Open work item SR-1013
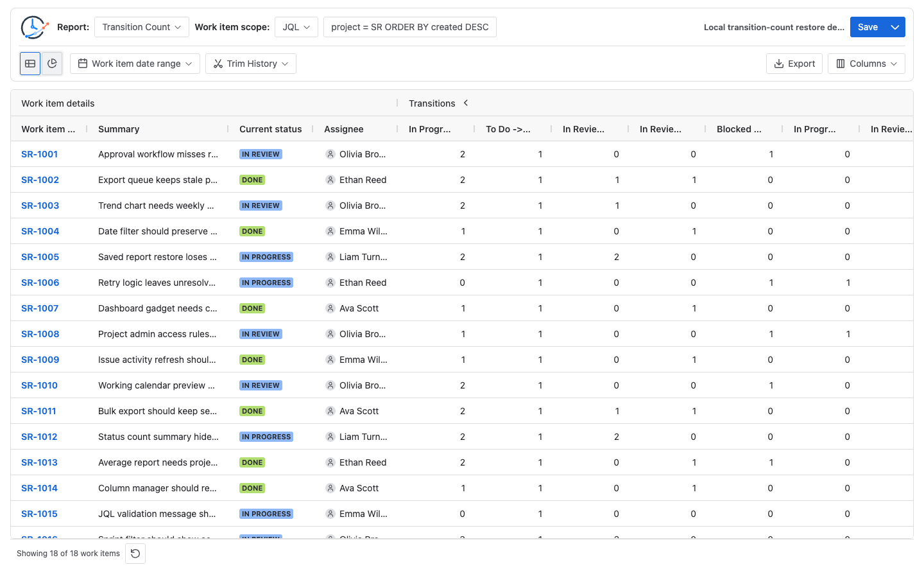Screen dimensions: 924x578 click(39, 462)
